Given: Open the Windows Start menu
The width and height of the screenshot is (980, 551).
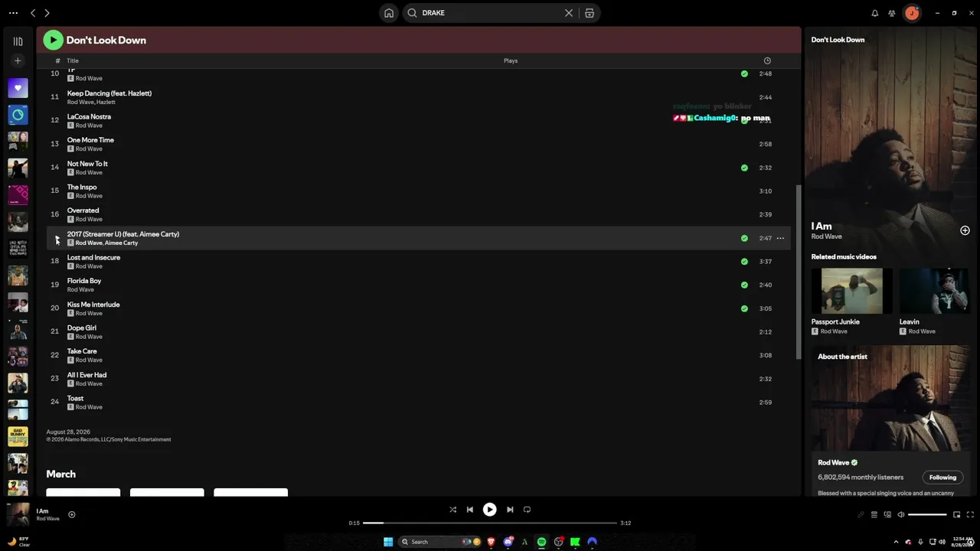Looking at the screenshot, I should pyautogui.click(x=388, y=542).
